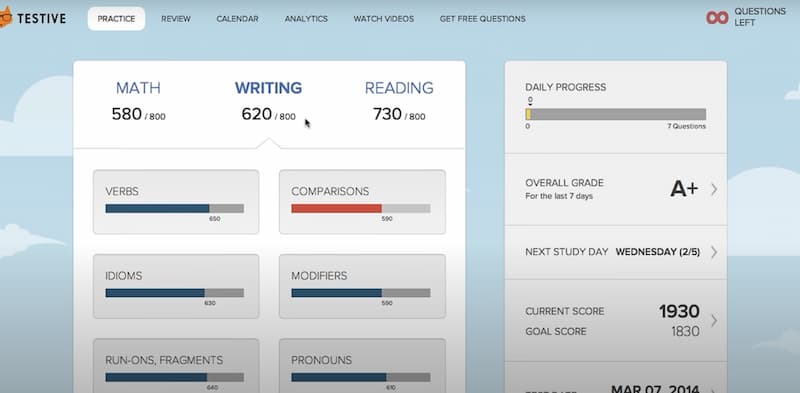The width and height of the screenshot is (800, 393).
Task: Open the Verbs practice card
Action: coord(176,202)
